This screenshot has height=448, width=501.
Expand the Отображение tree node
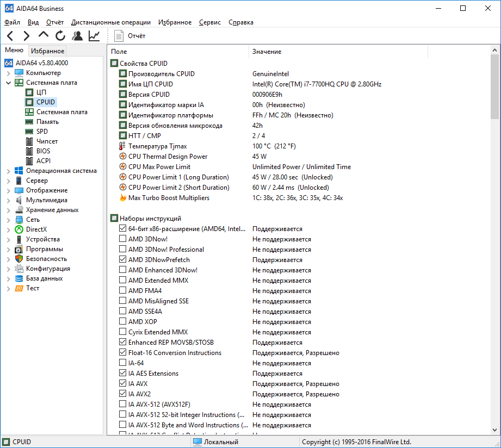tap(9, 191)
